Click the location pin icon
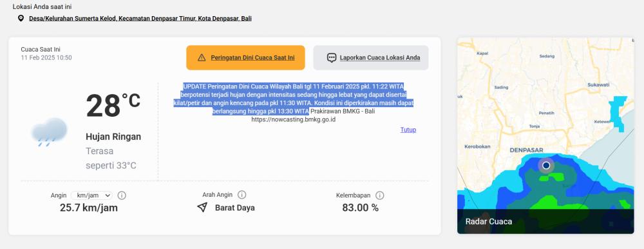 (21, 19)
